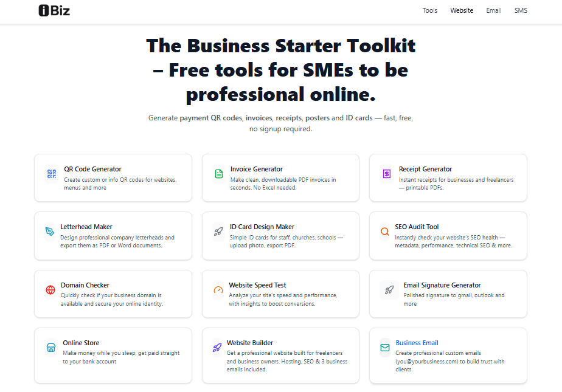Click the Website Builder rocket icon
The height and width of the screenshot is (392, 562).
pos(217,348)
